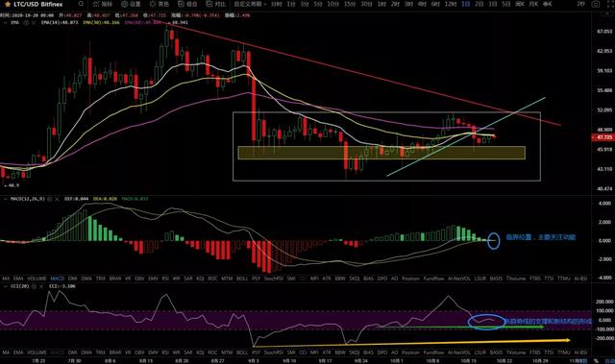The width and height of the screenshot is (615, 364).
Task: Open the 指标 indicators button in top toolbar
Action: 103,4
